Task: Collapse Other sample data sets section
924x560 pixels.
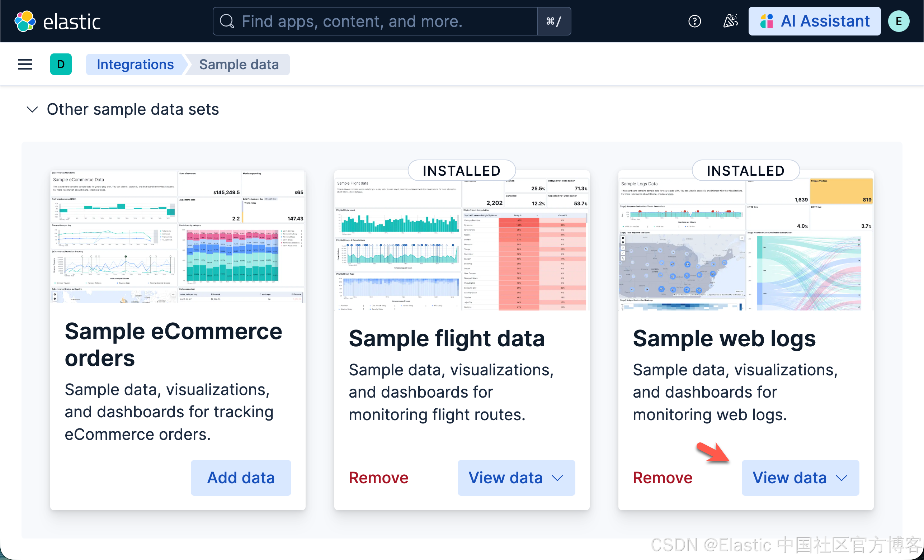Action: click(x=32, y=109)
